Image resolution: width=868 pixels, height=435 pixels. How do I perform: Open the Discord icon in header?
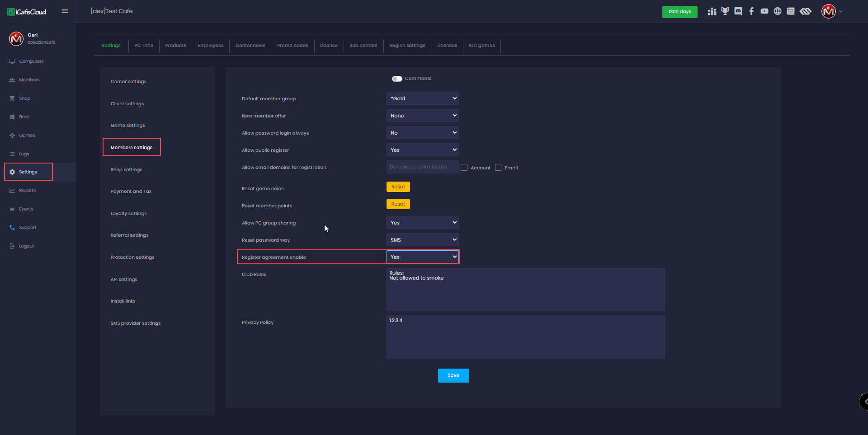tap(738, 11)
